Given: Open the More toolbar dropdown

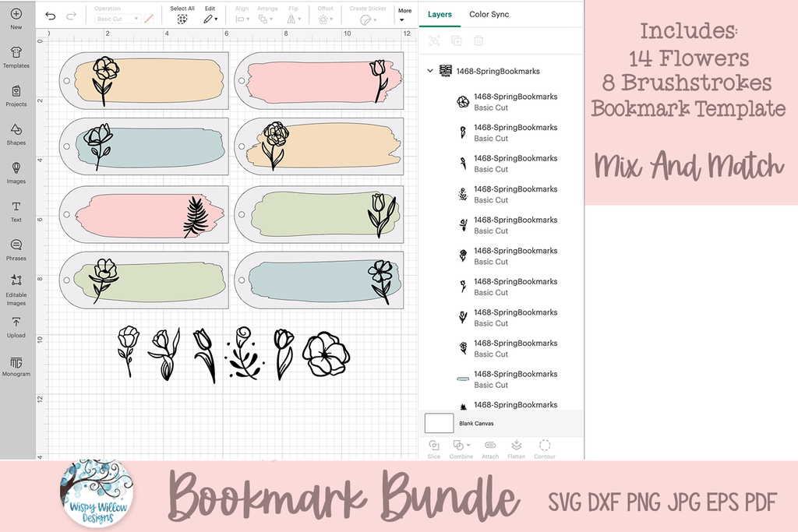Looking at the screenshot, I should pos(404,15).
